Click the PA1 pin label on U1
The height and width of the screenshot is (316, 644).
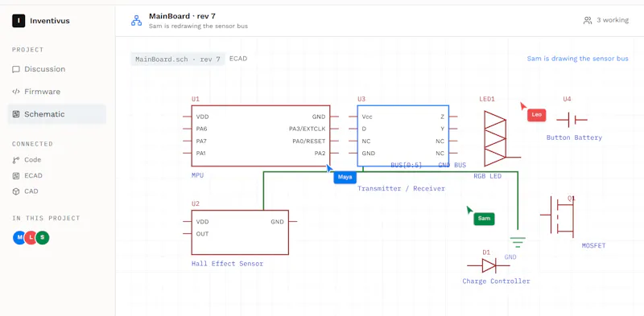coord(200,153)
